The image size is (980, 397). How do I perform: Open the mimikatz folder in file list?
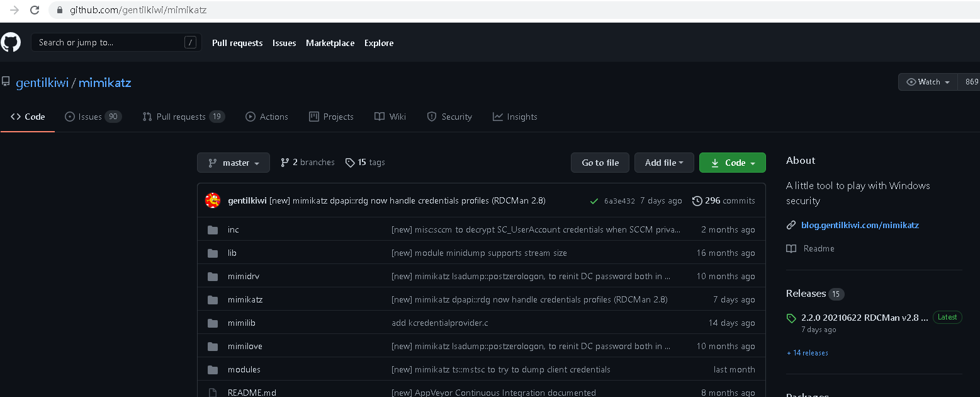(245, 299)
